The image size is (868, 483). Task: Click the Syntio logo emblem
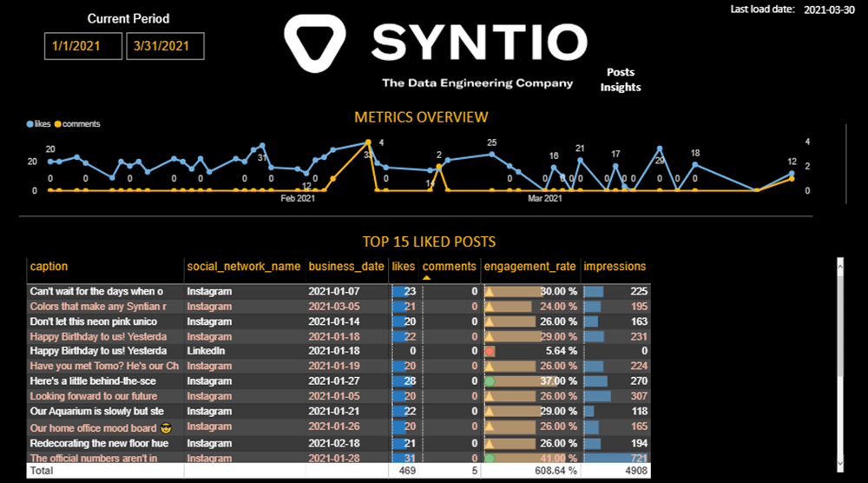click(315, 43)
